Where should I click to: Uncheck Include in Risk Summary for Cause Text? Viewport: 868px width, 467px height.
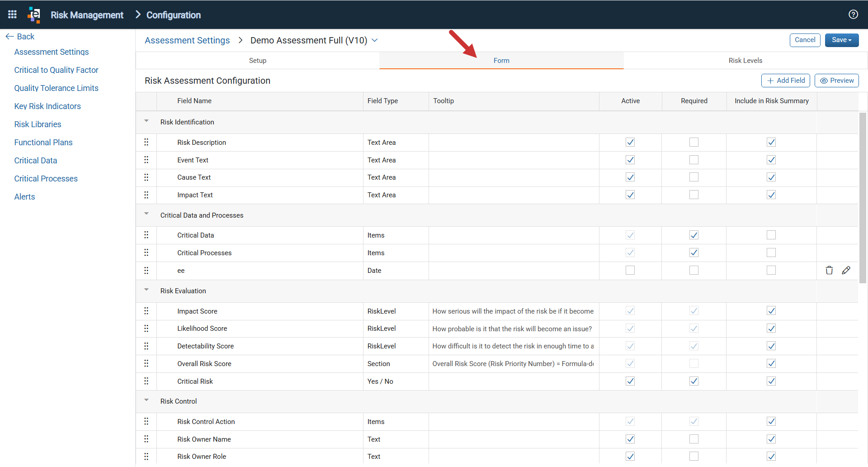click(771, 177)
